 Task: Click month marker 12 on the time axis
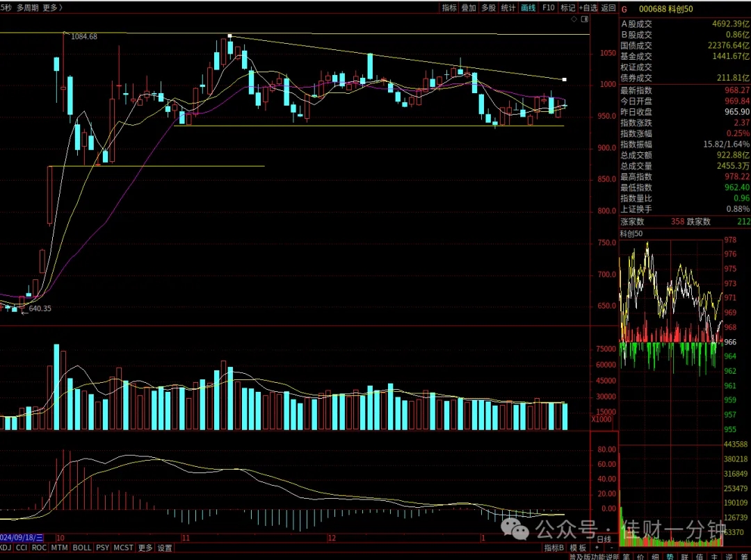[x=332, y=538]
